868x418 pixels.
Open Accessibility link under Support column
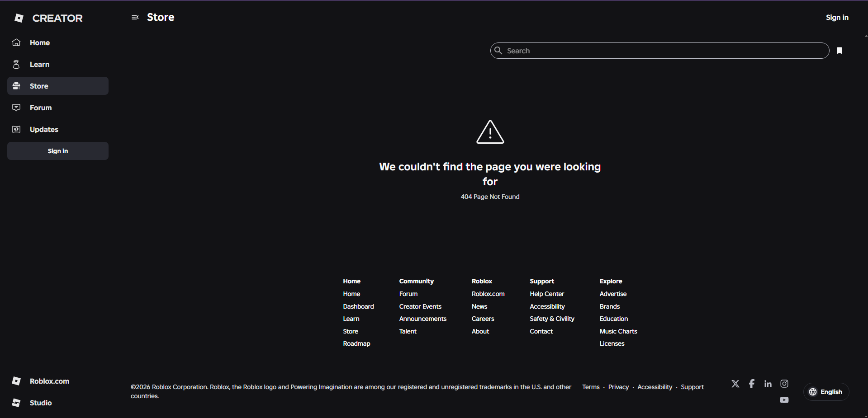547,306
